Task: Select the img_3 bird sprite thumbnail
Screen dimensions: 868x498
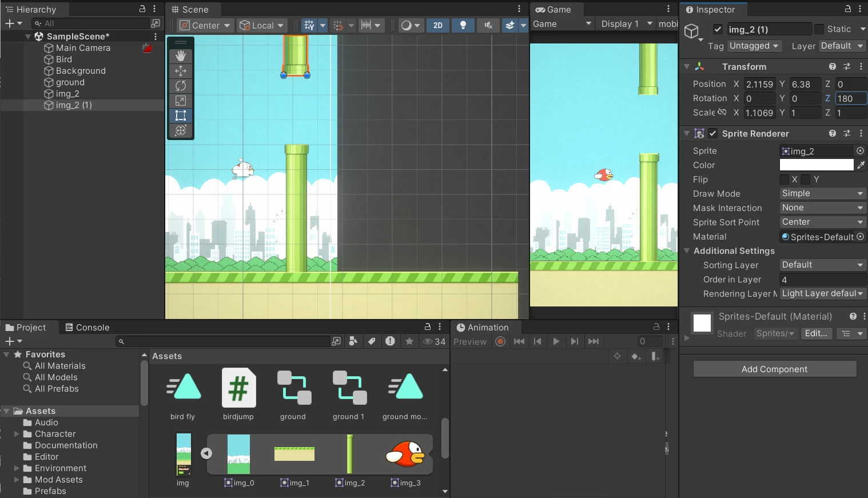Action: click(405, 455)
